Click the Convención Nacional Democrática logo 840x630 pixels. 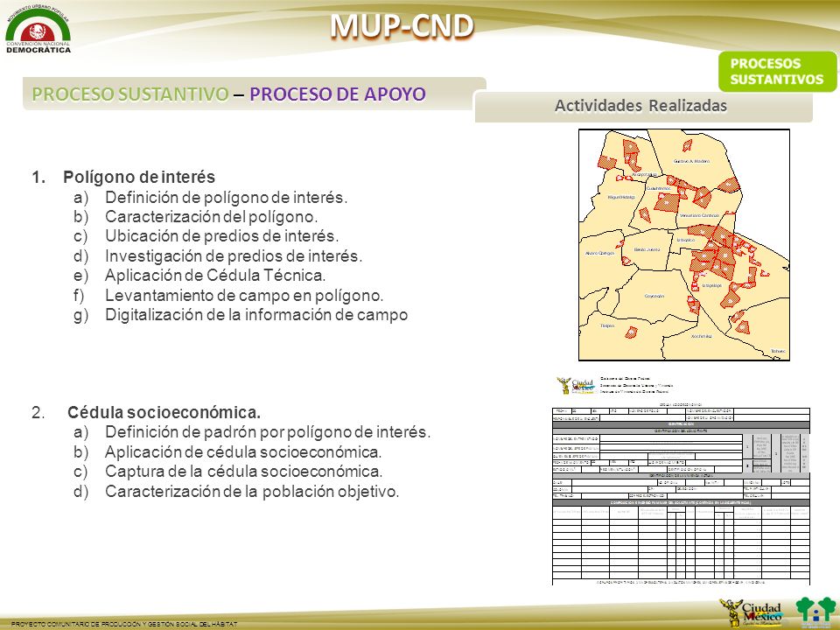tap(38, 28)
